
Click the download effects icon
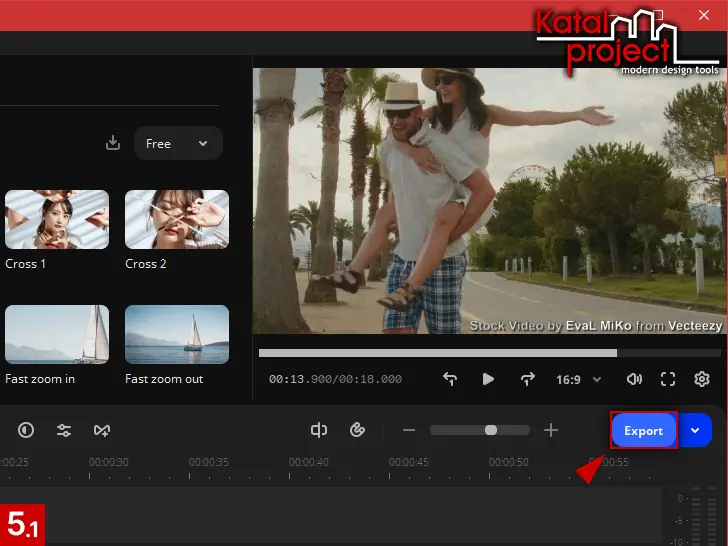113,143
